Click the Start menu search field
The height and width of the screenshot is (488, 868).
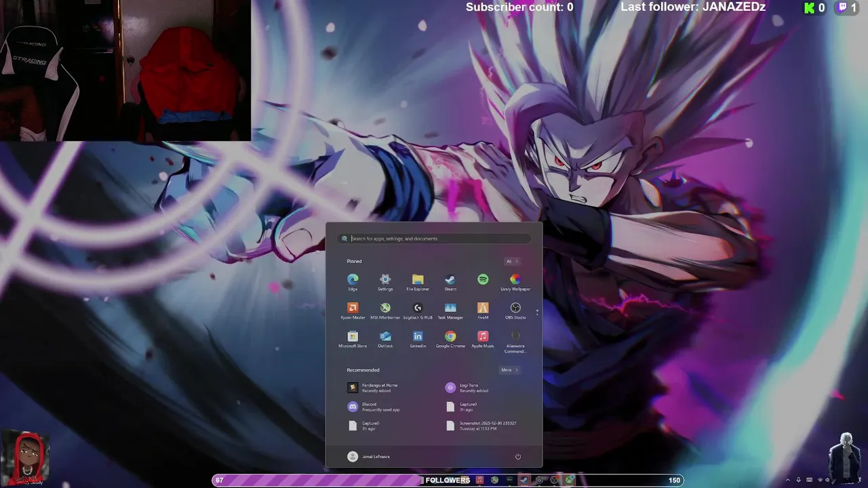pos(434,239)
